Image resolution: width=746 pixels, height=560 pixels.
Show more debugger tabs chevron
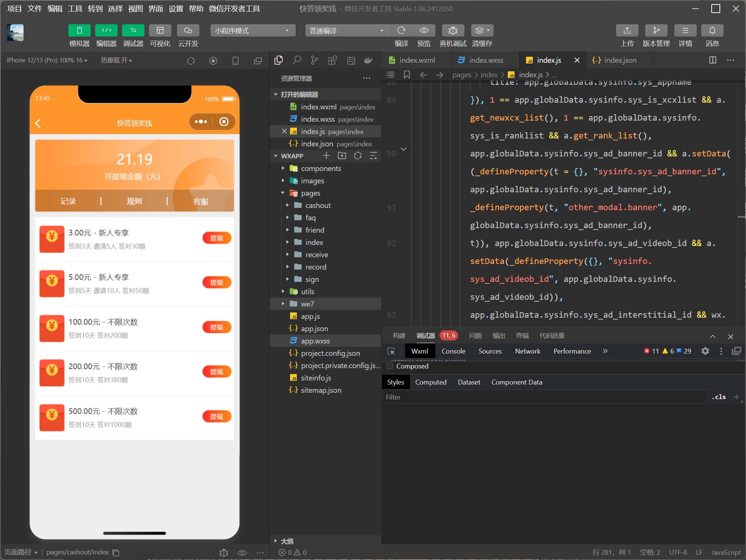pyautogui.click(x=605, y=351)
